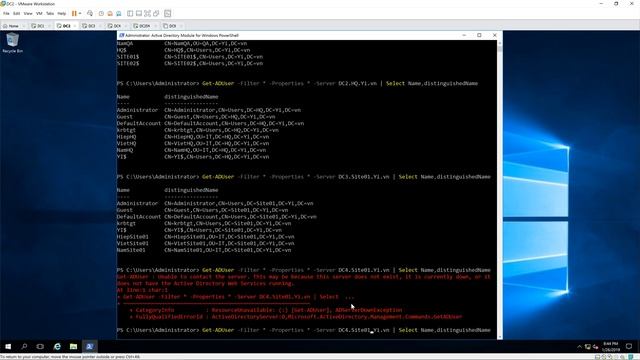
Task: Click the scrollbar up arrow in PowerShell
Action: [x=500, y=43]
